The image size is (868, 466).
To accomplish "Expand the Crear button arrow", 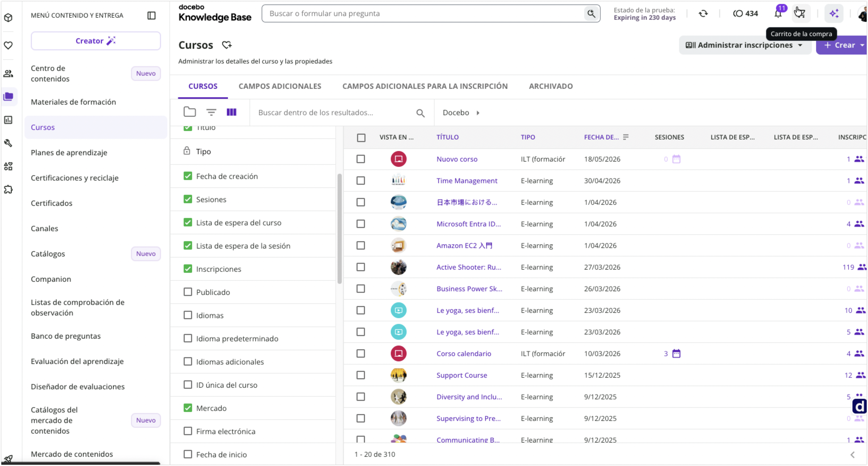I will [x=862, y=45].
